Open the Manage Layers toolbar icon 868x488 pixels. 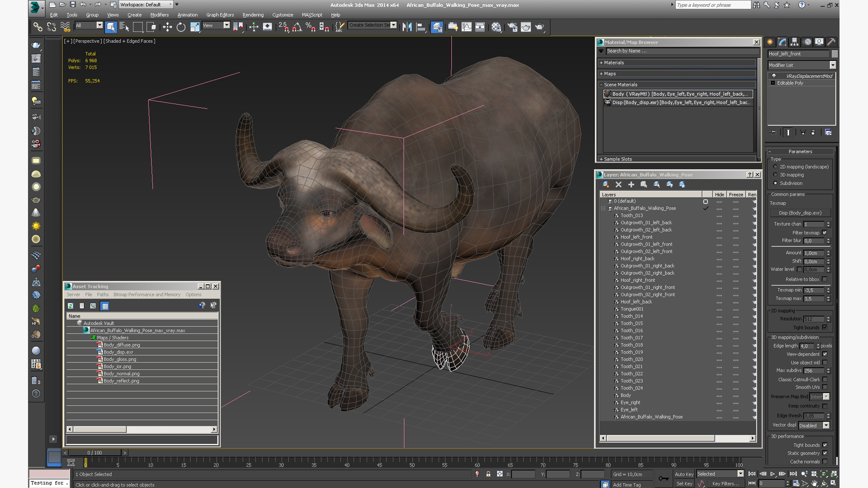pos(437,27)
